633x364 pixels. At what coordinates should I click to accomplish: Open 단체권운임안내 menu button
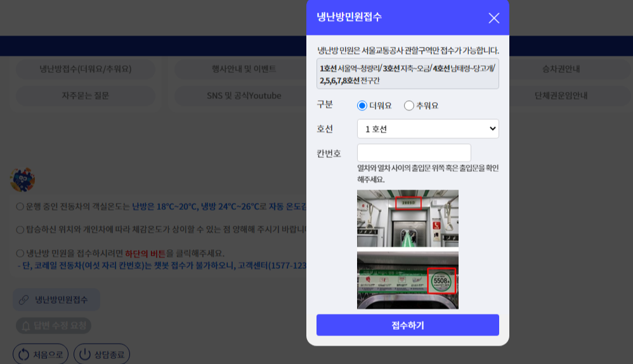pyautogui.click(x=561, y=96)
